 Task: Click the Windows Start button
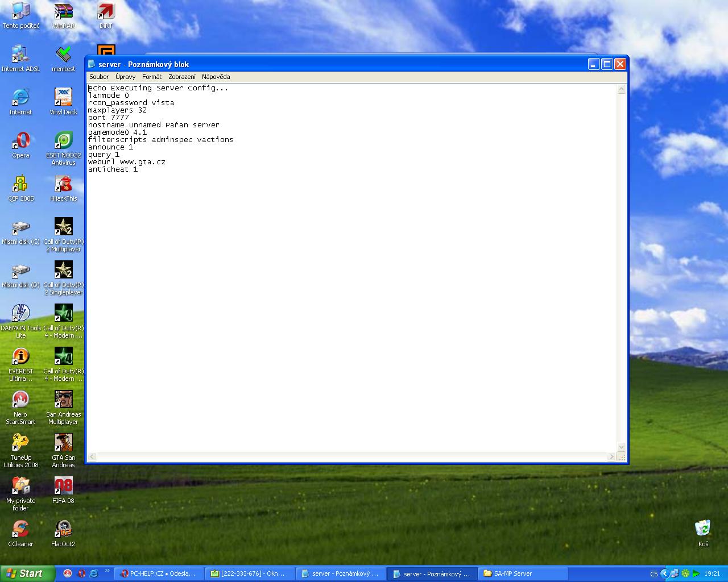point(28,573)
